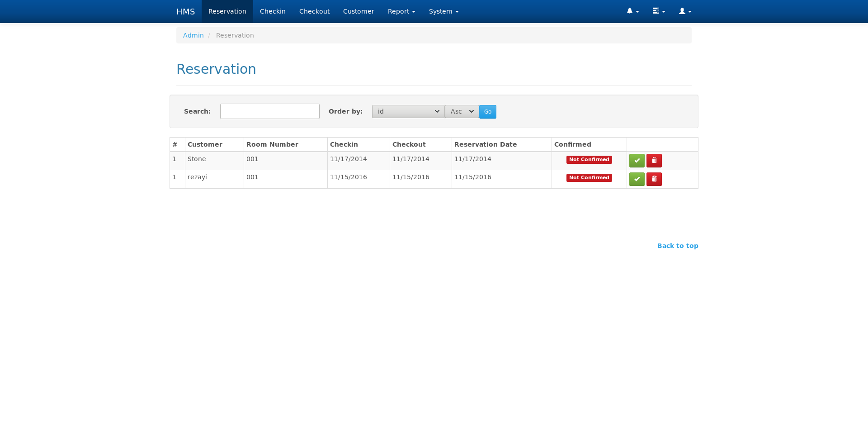This screenshot has width=868, height=425.
Task: Open the Order by field dropdown
Action: [407, 111]
